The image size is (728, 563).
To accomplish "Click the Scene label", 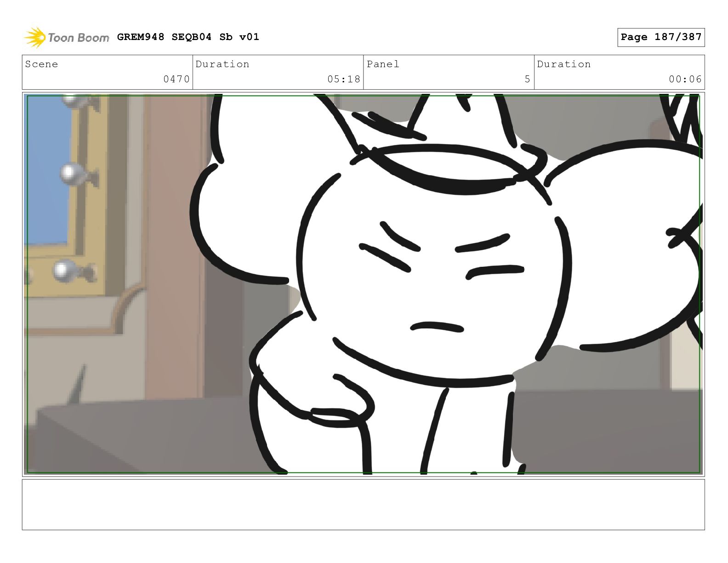I will [x=42, y=64].
